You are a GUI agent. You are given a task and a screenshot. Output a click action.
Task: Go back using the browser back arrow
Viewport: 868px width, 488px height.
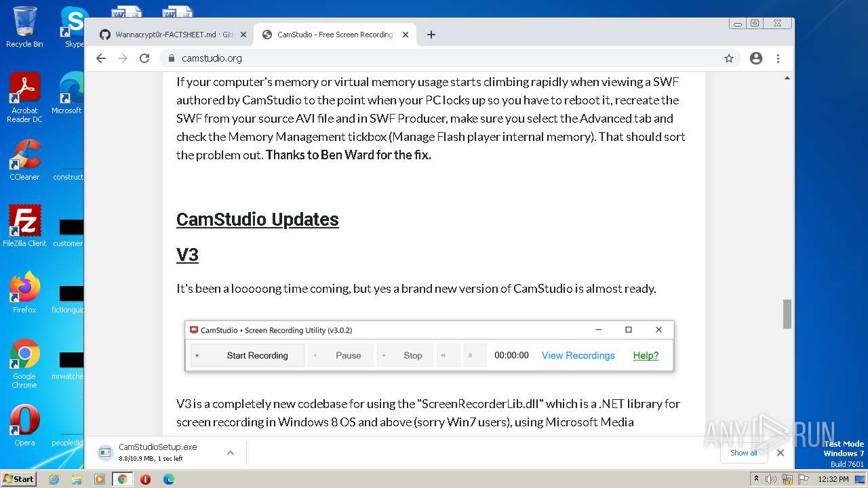click(x=101, y=58)
